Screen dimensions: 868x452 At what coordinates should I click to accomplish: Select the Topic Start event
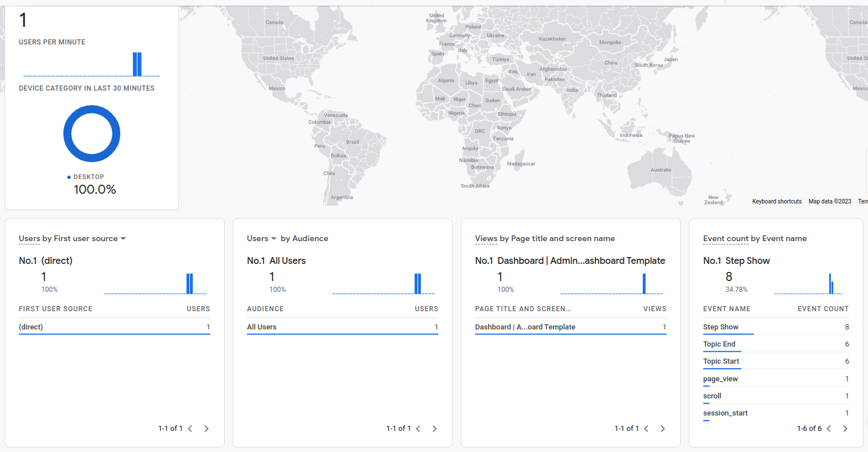coord(721,361)
